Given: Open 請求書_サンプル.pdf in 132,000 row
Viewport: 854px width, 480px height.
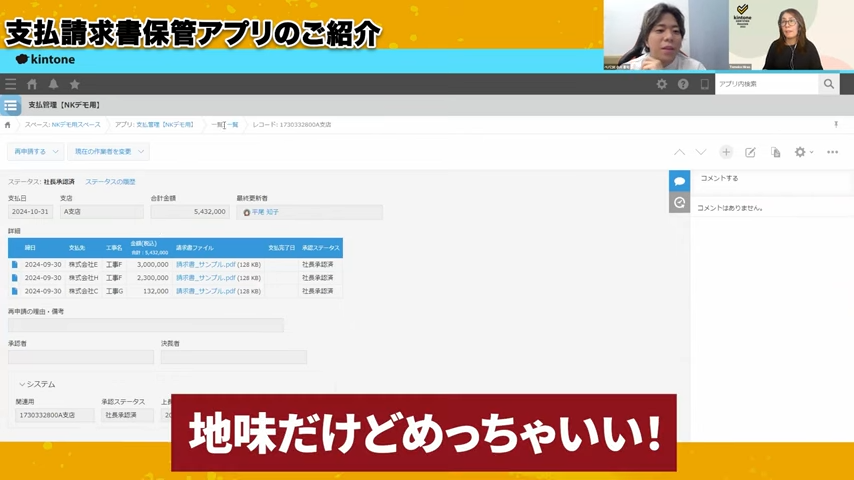Looking at the screenshot, I should (205, 291).
